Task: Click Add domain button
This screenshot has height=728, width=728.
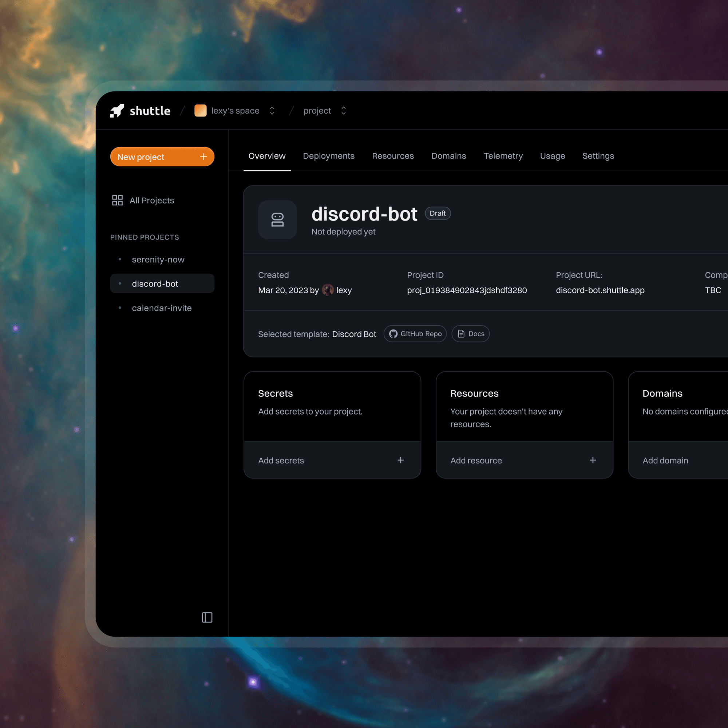Action: (x=665, y=460)
